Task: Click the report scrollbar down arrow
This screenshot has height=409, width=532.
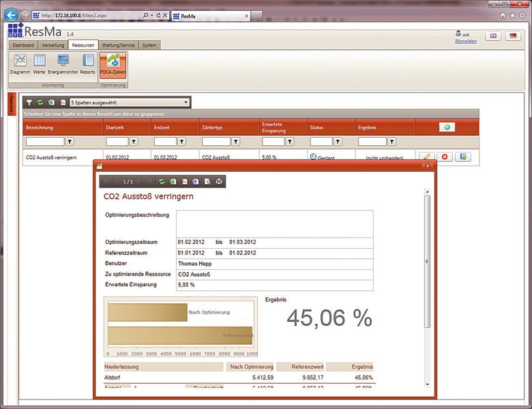Action: click(x=427, y=384)
